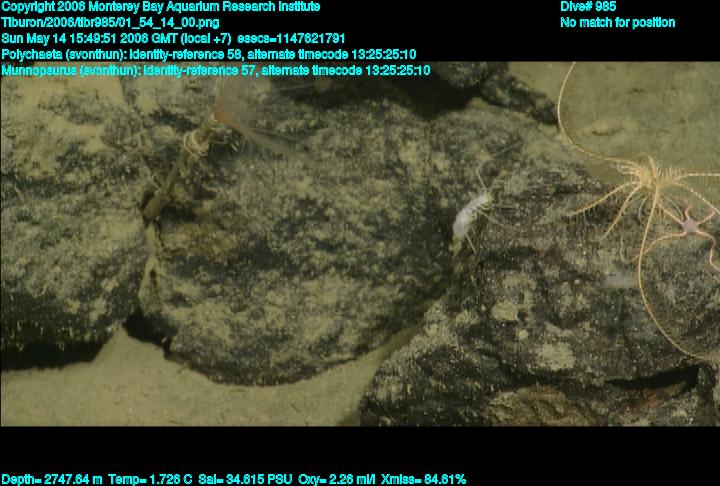Click the 'Dive# 985' label

(x=588, y=7)
